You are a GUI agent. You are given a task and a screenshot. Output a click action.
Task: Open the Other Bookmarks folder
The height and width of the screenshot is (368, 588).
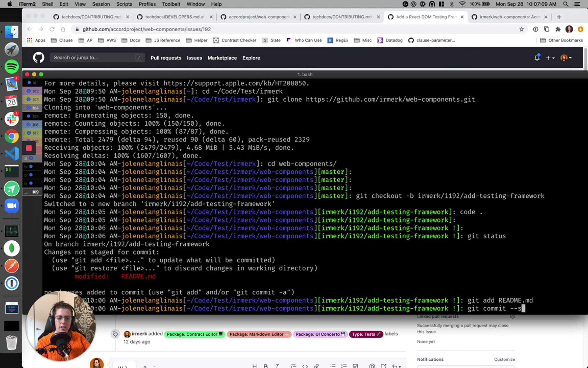tap(561, 40)
